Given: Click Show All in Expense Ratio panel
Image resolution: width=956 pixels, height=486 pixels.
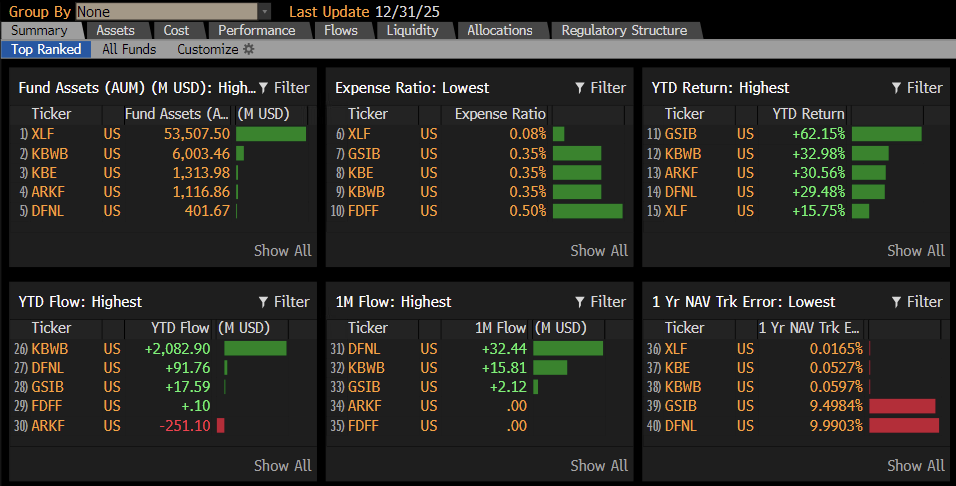Looking at the screenshot, I should pyautogui.click(x=599, y=251).
